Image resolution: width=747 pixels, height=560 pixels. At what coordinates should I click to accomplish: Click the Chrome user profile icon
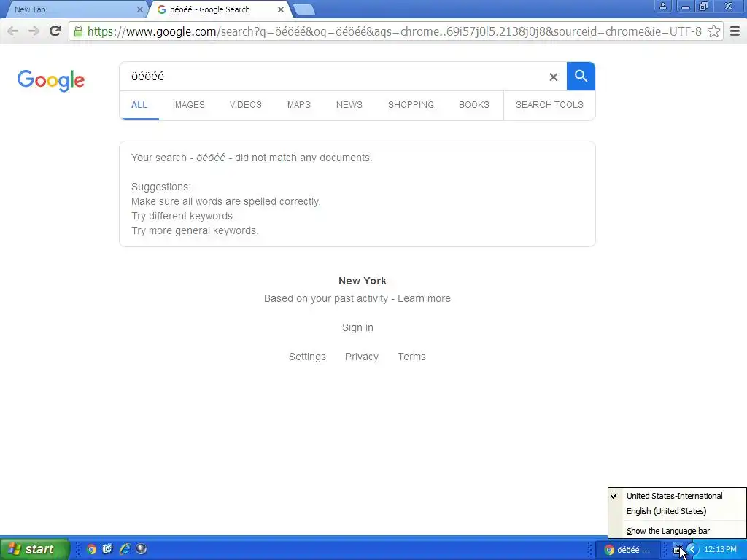point(662,6)
